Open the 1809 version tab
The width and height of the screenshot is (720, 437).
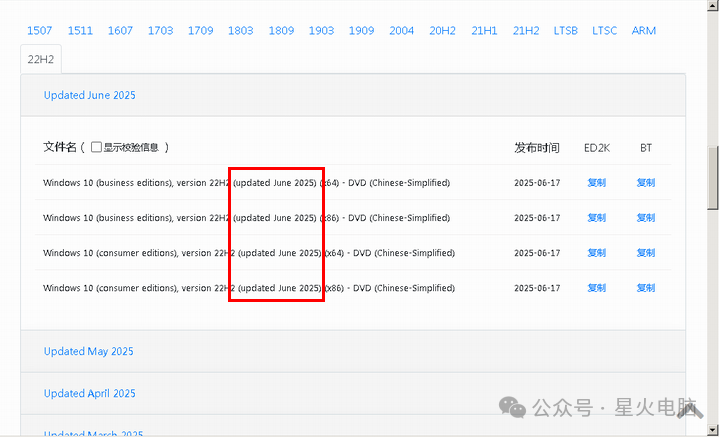281,31
